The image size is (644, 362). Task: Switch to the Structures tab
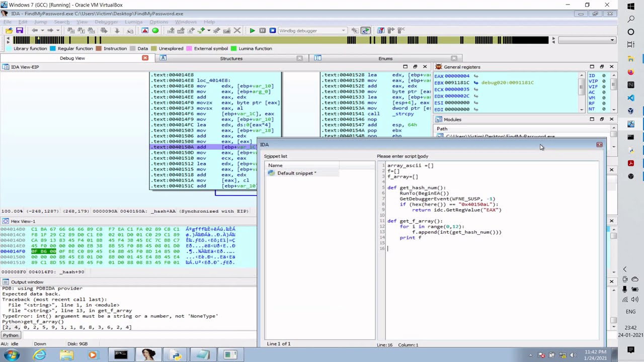(x=231, y=58)
